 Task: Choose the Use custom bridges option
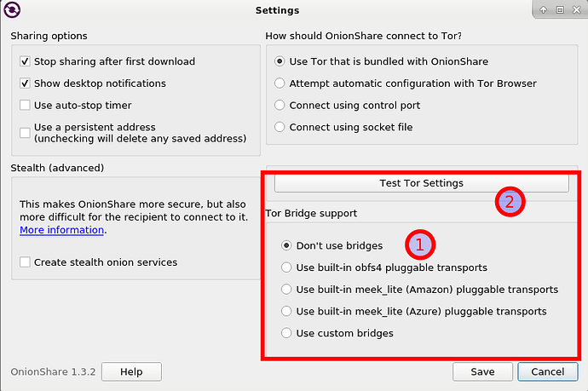click(x=287, y=333)
